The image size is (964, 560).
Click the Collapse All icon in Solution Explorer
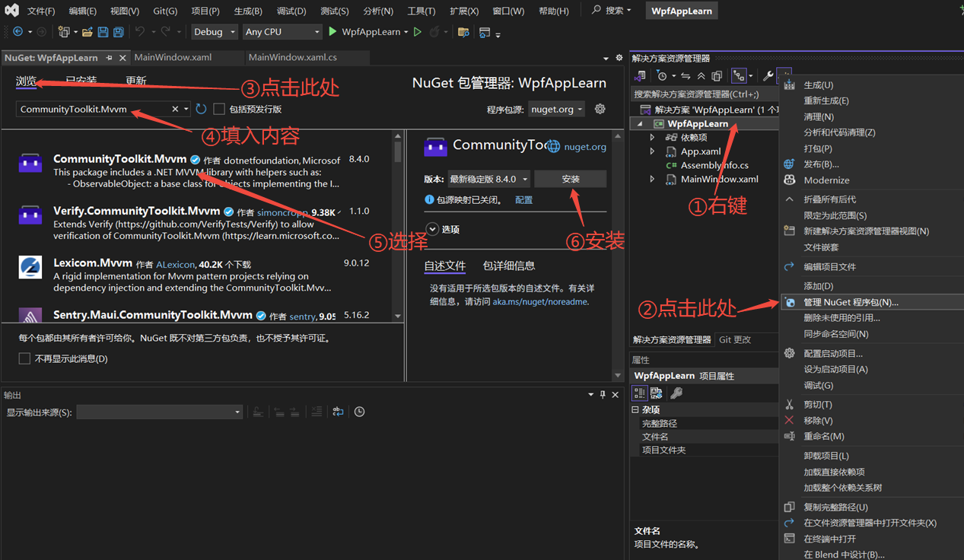point(702,76)
